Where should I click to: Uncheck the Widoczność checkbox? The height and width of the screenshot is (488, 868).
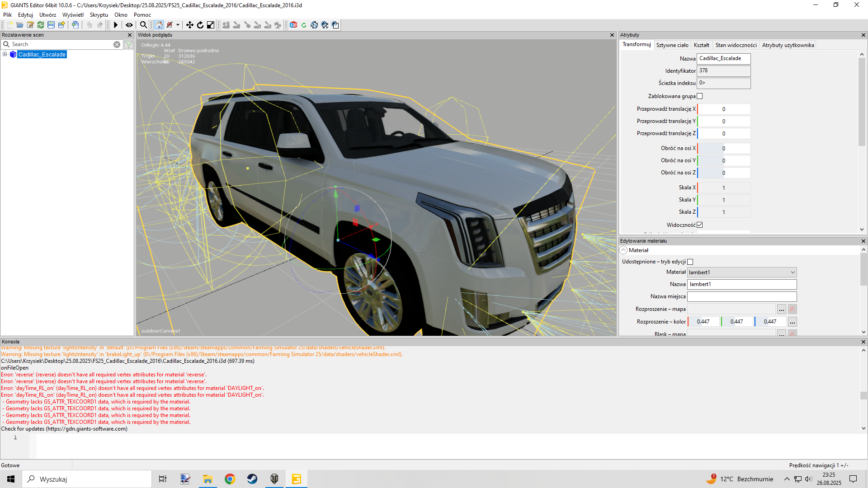coord(700,225)
